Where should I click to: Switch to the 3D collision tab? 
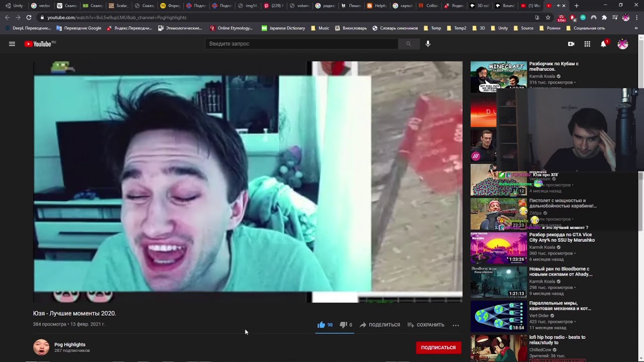point(480,6)
